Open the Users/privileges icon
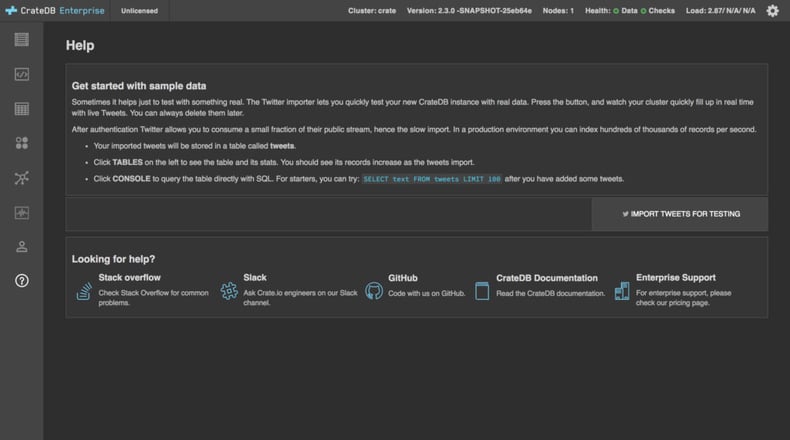790x440 pixels. [x=22, y=246]
